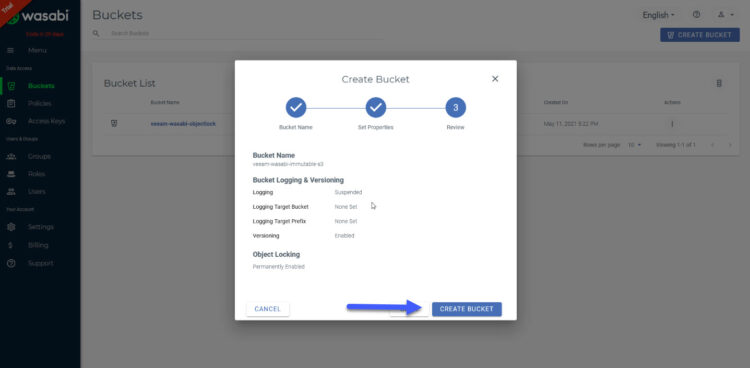Cancel the Create Bucket dialog

coord(267,309)
